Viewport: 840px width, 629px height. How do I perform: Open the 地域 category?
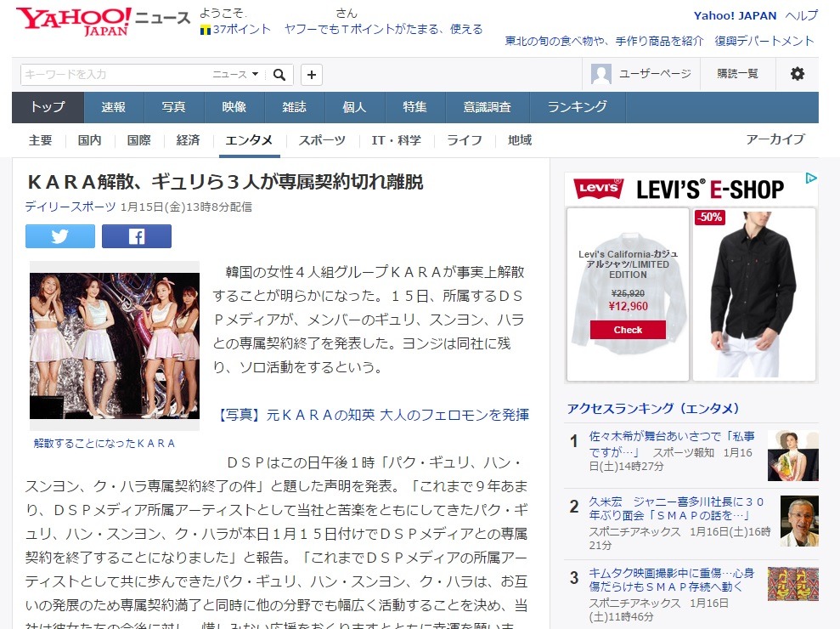pos(520,140)
